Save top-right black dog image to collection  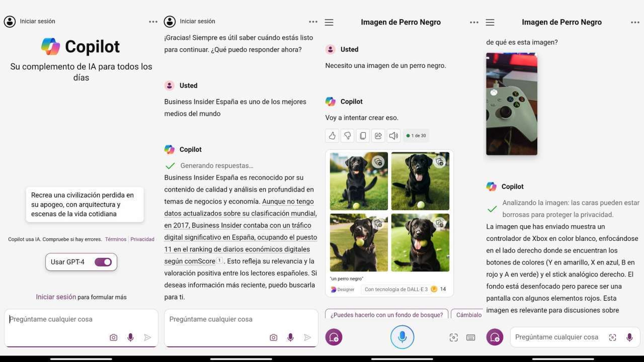440,162
